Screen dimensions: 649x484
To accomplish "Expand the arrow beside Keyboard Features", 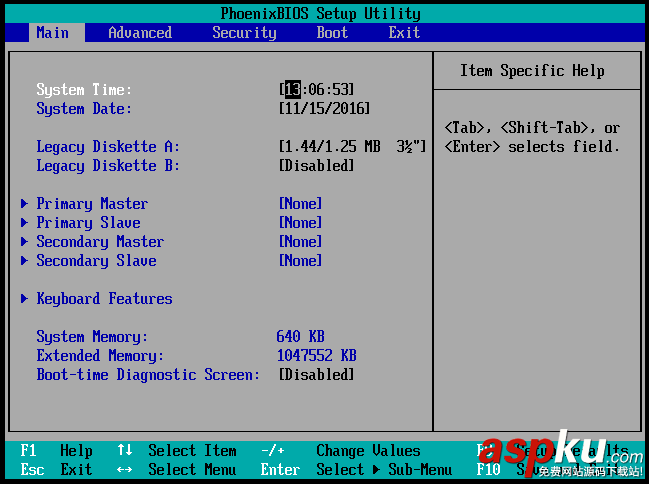I will tap(24, 299).
